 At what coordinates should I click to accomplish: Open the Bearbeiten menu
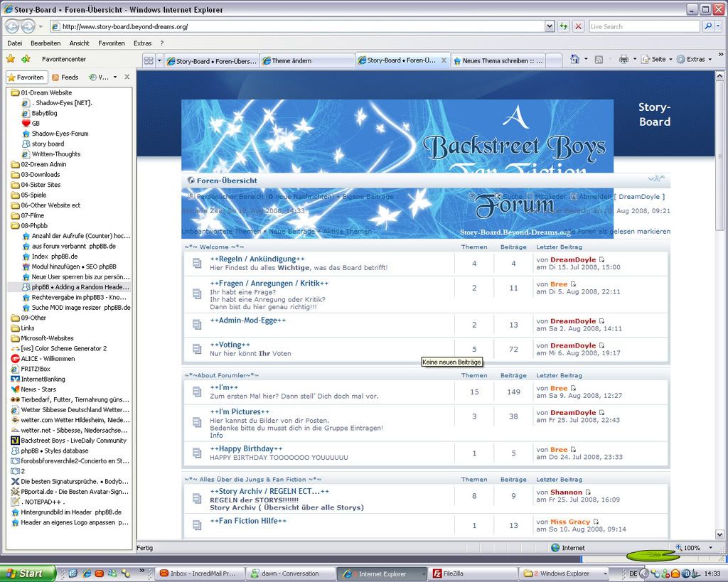(x=45, y=43)
